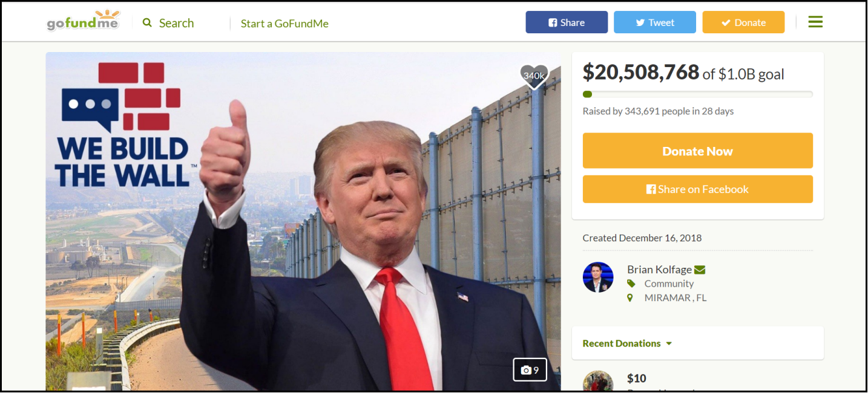Open Search in the top bar
The width and height of the screenshot is (868, 393).
168,23
